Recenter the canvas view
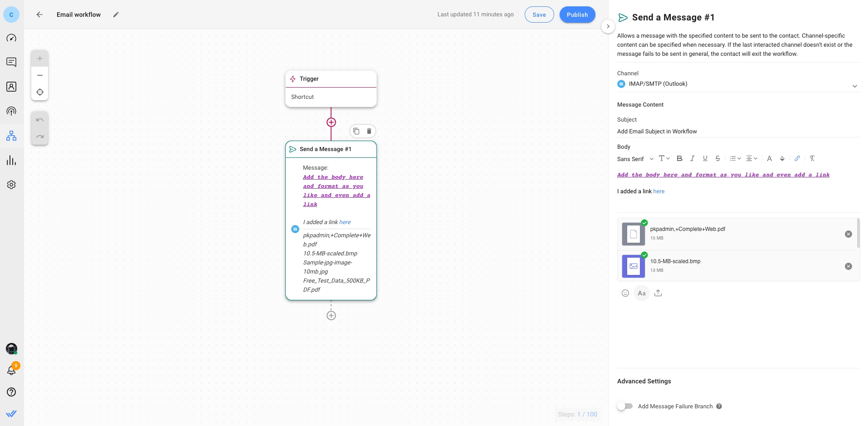Screen dimensions: 868x426 click(x=40, y=92)
